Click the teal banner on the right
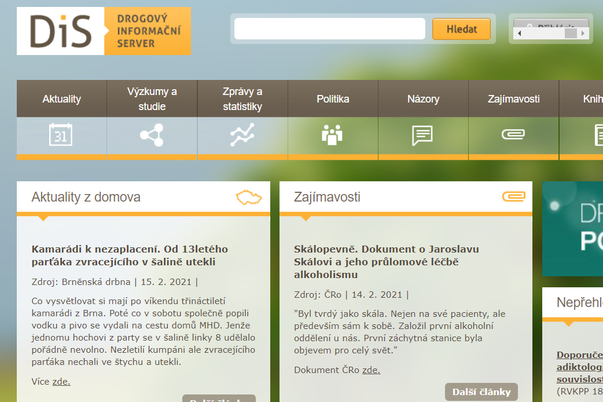The height and width of the screenshot is (402, 603). [x=573, y=229]
